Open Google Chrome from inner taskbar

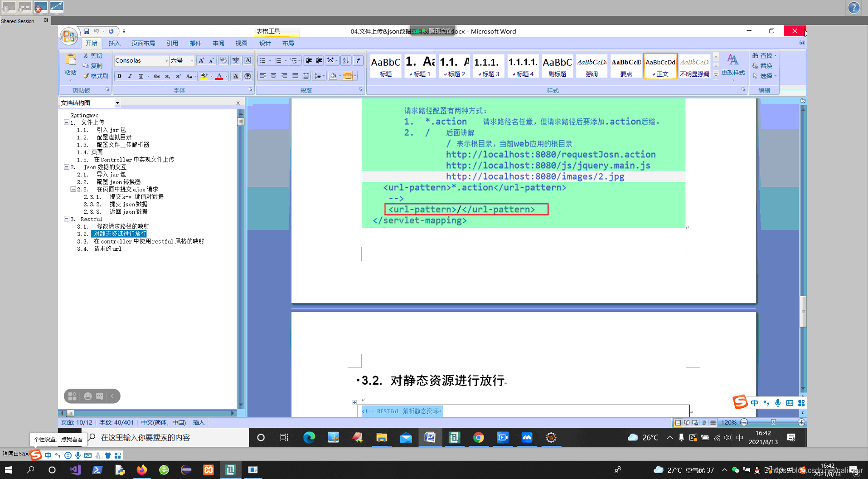coord(478,437)
